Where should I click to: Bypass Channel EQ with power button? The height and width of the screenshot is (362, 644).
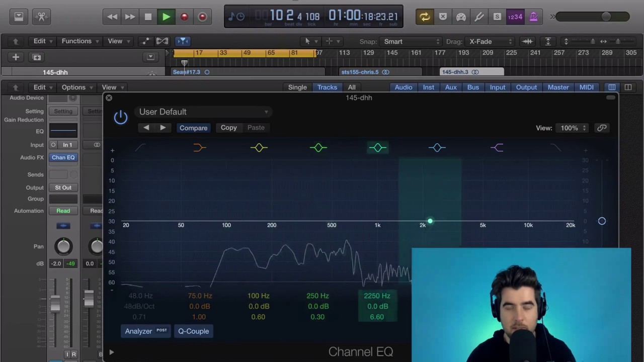tap(121, 117)
